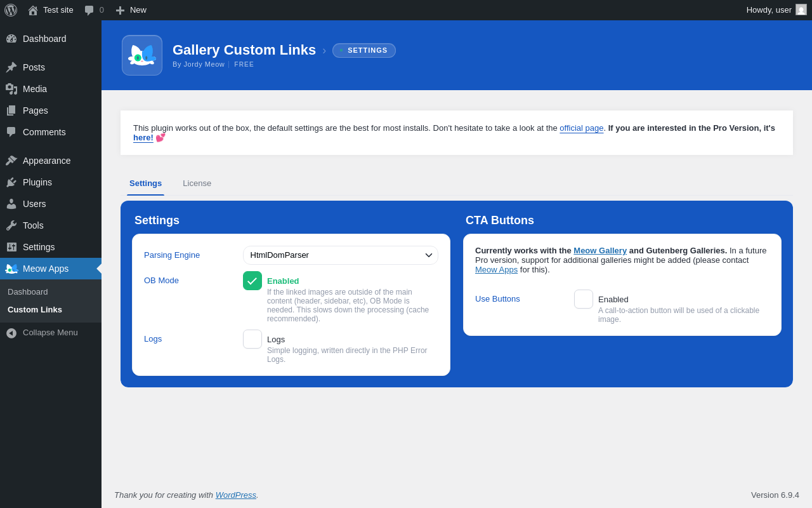The width and height of the screenshot is (812, 508).
Task: Follow the WordPress footer link
Action: 236,495
